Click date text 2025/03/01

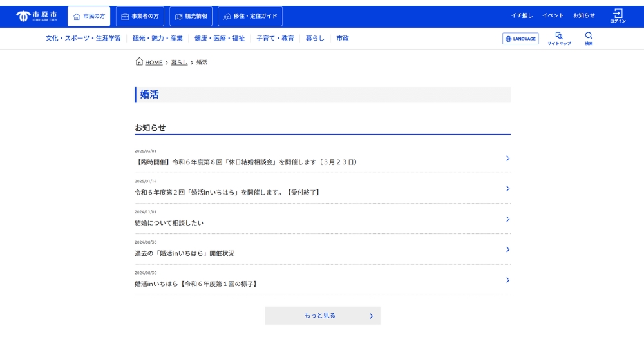146,151
